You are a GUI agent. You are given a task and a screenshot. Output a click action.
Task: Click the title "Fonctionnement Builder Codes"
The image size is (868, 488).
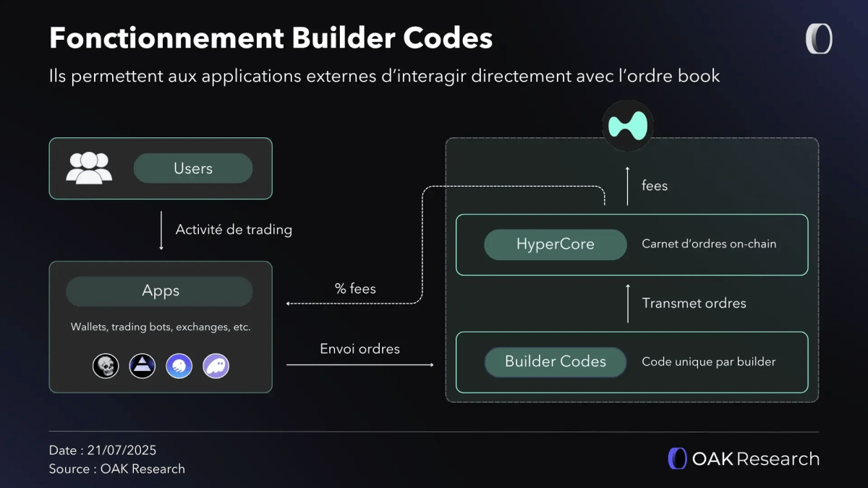coord(271,38)
